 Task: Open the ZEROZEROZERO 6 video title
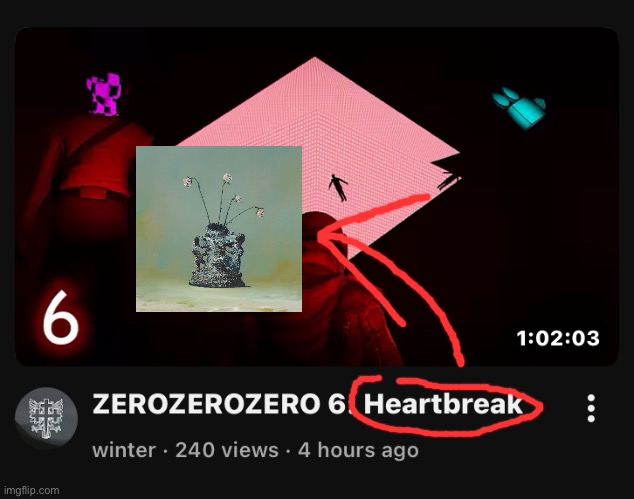click(x=307, y=404)
